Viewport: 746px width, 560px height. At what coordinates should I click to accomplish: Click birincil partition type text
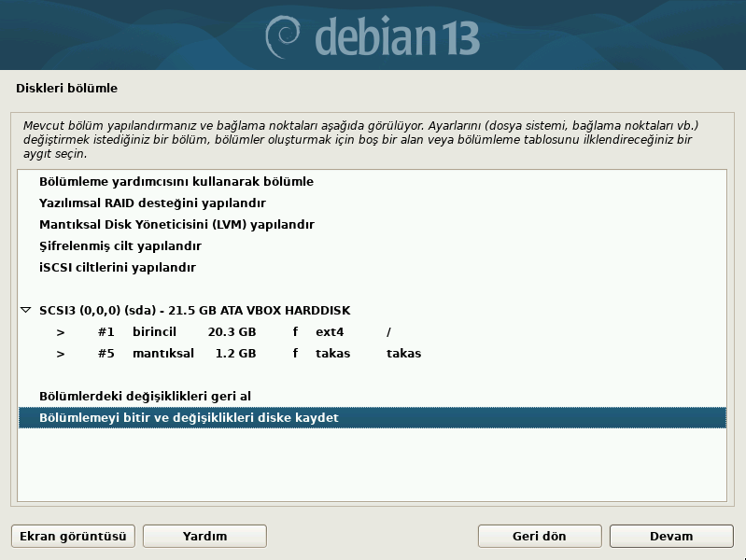click(154, 332)
